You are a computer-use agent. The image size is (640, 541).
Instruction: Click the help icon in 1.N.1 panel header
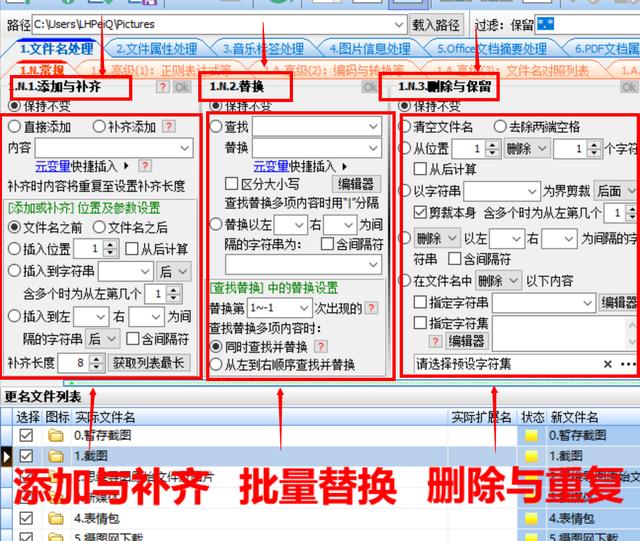pyautogui.click(x=163, y=87)
